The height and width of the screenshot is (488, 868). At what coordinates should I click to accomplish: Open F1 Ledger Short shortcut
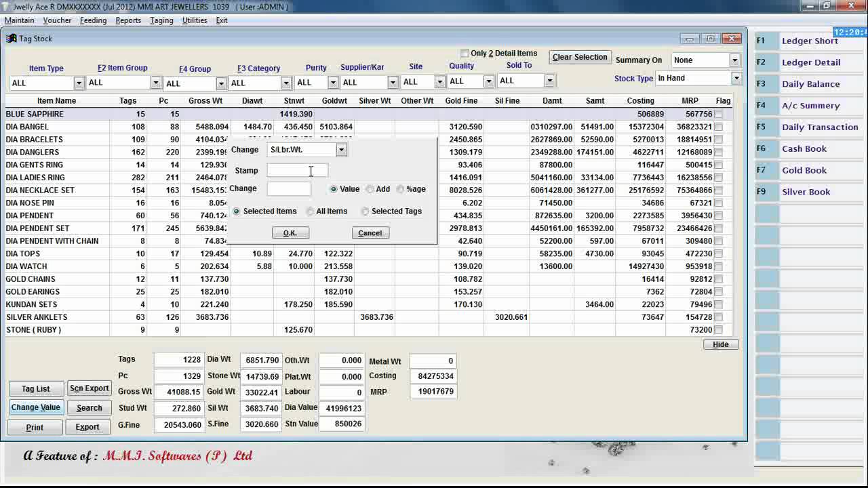810,41
